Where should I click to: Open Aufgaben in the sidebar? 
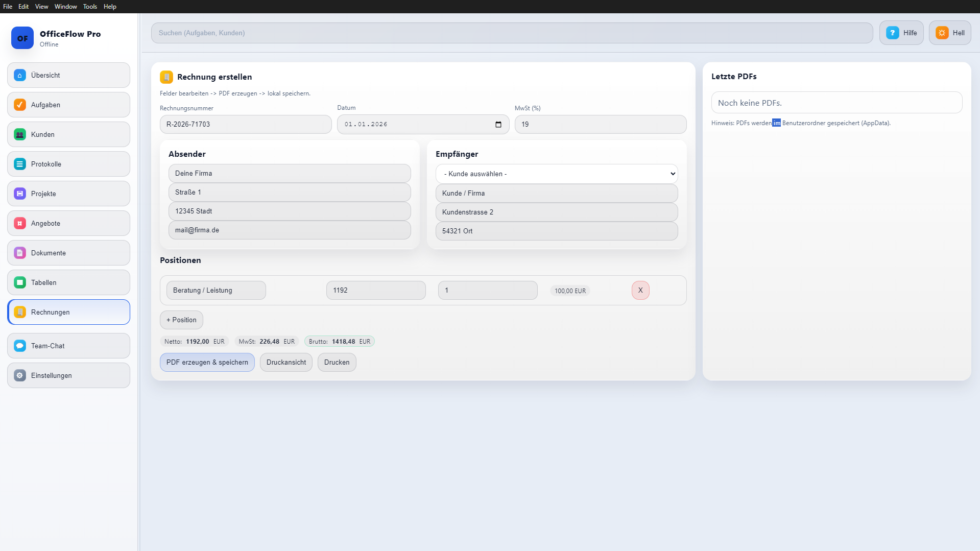[68, 105]
